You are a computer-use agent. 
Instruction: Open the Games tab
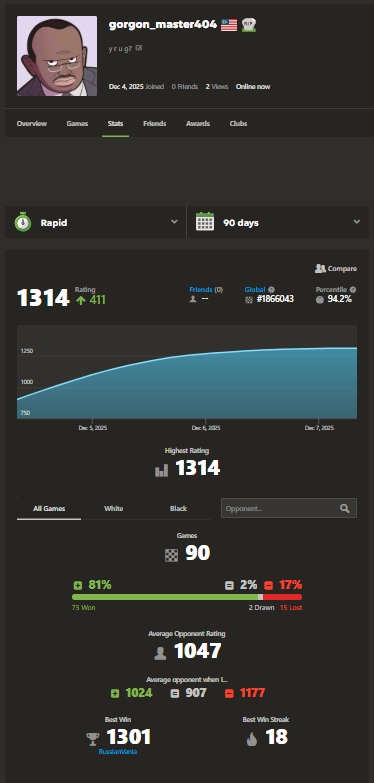[x=77, y=123]
